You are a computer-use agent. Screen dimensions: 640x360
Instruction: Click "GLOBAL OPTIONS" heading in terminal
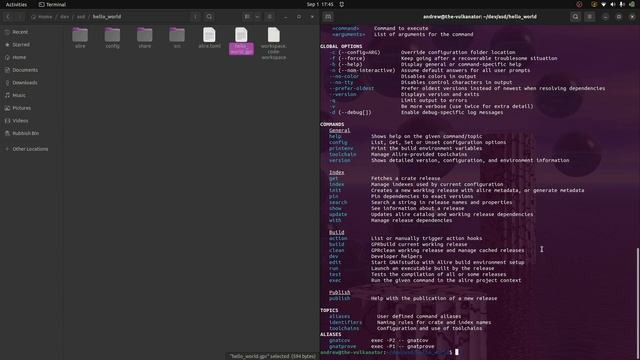tap(341, 46)
